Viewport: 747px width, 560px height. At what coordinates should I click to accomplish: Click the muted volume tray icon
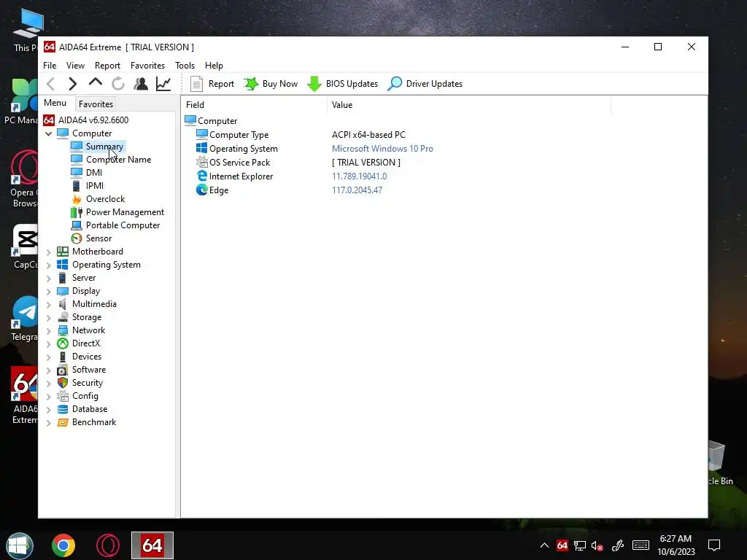click(597, 545)
